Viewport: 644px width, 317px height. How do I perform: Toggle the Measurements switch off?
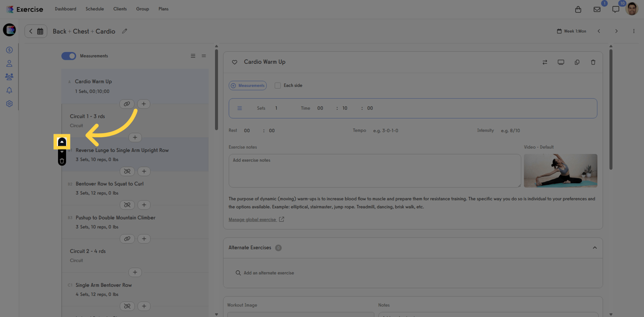(x=69, y=56)
